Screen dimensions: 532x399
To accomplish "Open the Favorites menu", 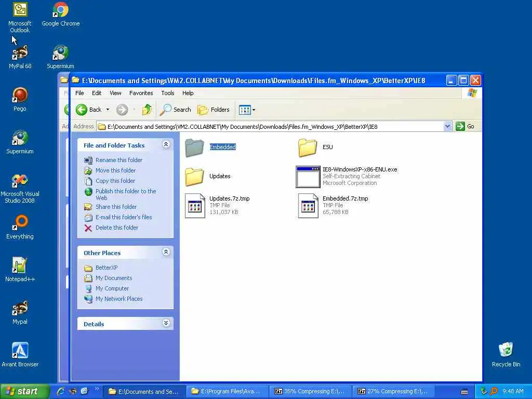I will 141,93.
